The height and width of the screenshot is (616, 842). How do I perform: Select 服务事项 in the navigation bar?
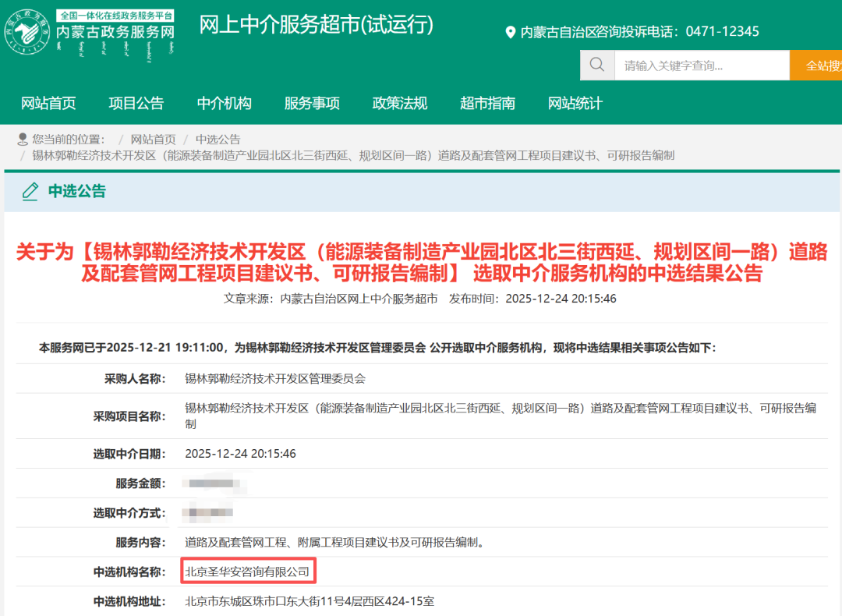pyautogui.click(x=312, y=103)
